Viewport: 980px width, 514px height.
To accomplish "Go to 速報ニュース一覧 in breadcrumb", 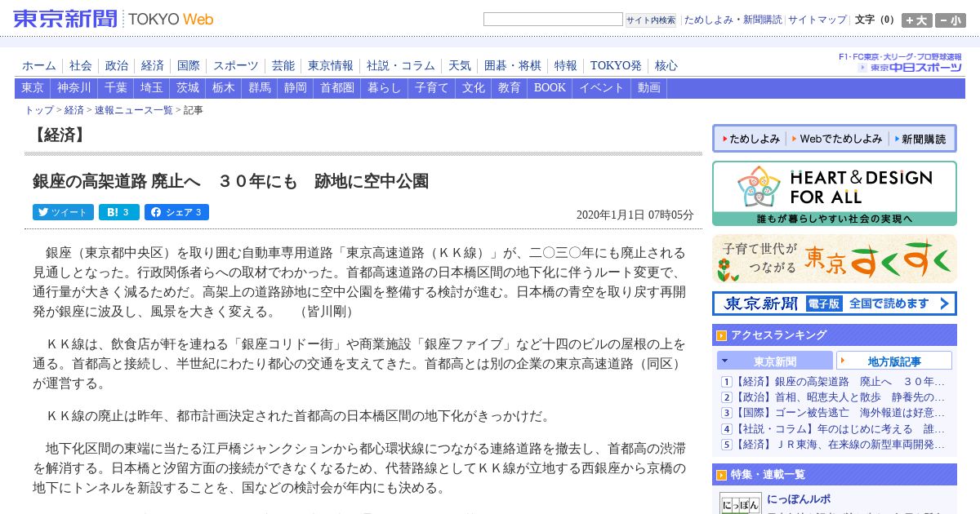I will (x=134, y=110).
